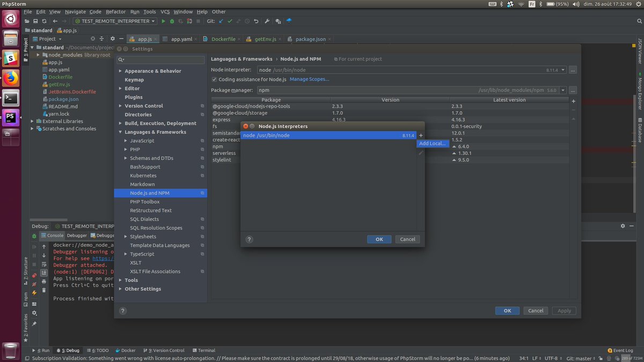
Task: Open the Project view dropdown
Action: [47, 39]
